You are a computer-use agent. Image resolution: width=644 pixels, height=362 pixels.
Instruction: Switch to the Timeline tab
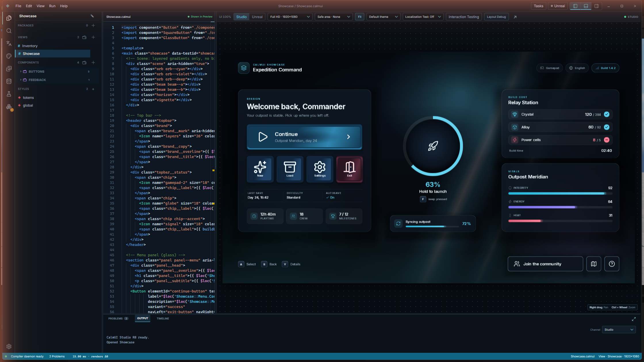(x=163, y=319)
